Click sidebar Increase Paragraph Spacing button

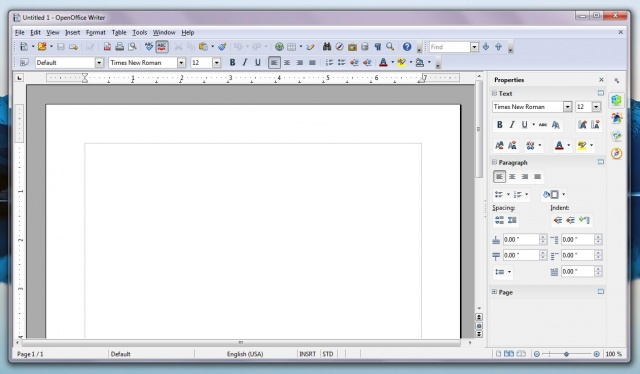pos(499,220)
